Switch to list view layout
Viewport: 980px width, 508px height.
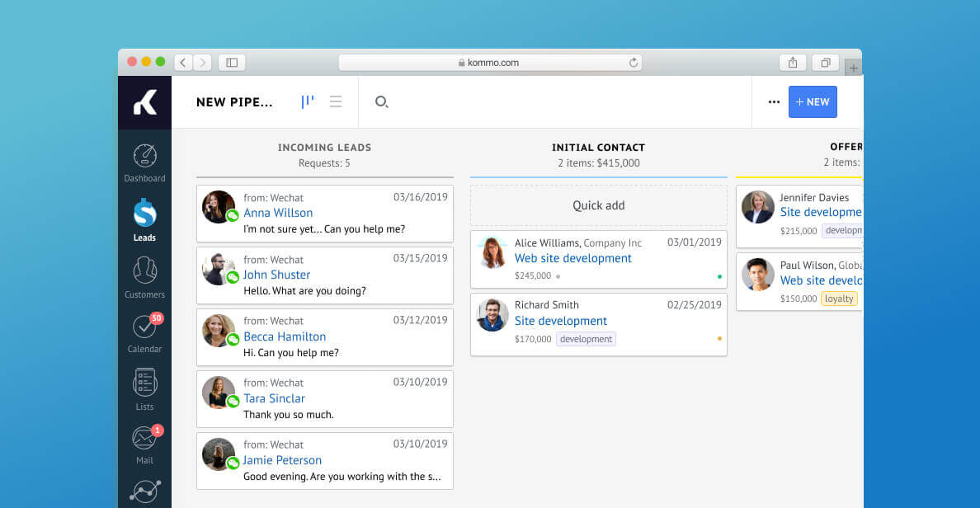click(x=336, y=102)
